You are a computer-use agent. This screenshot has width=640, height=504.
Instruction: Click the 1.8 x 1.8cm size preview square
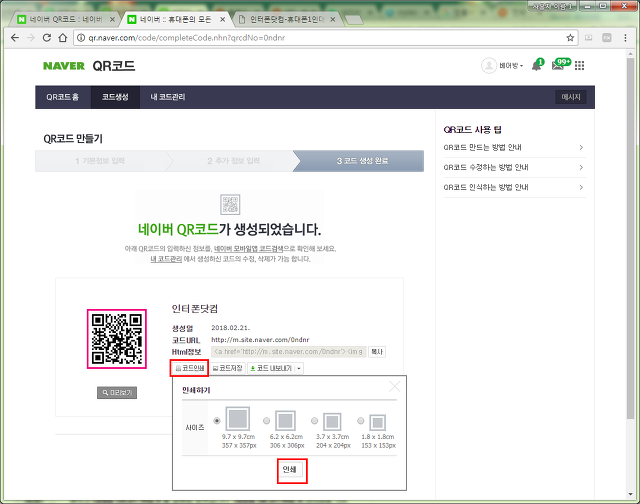[378, 423]
